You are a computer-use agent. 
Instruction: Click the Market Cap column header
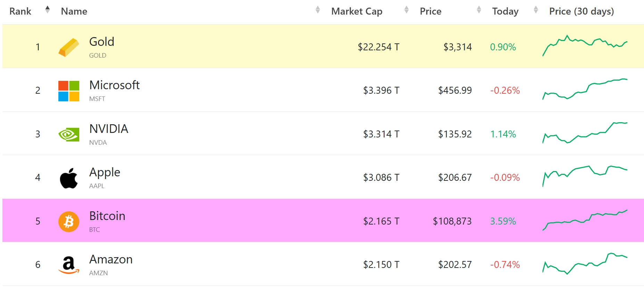pos(357,11)
